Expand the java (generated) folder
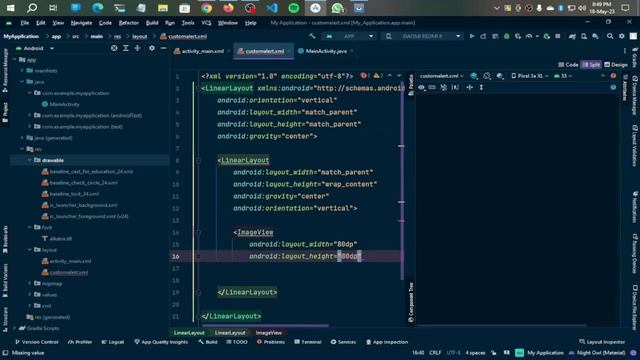Screen dimensions: 640x360 coord(22,138)
